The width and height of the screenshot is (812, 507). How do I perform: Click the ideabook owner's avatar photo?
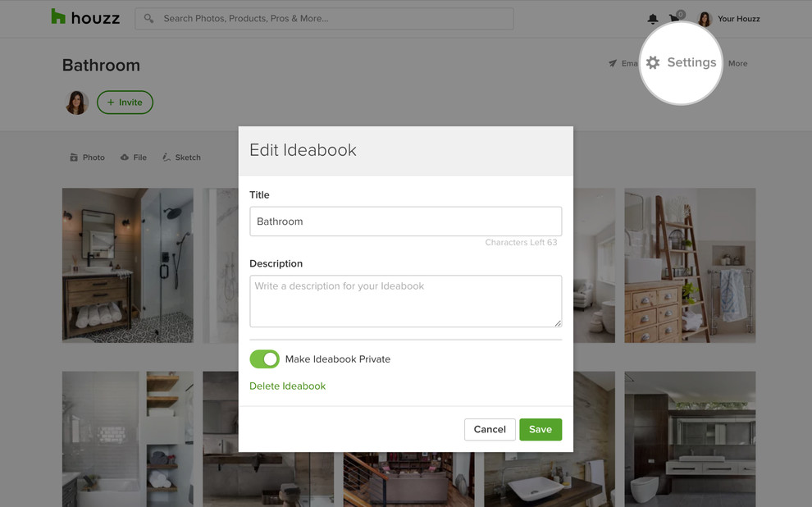(x=77, y=103)
